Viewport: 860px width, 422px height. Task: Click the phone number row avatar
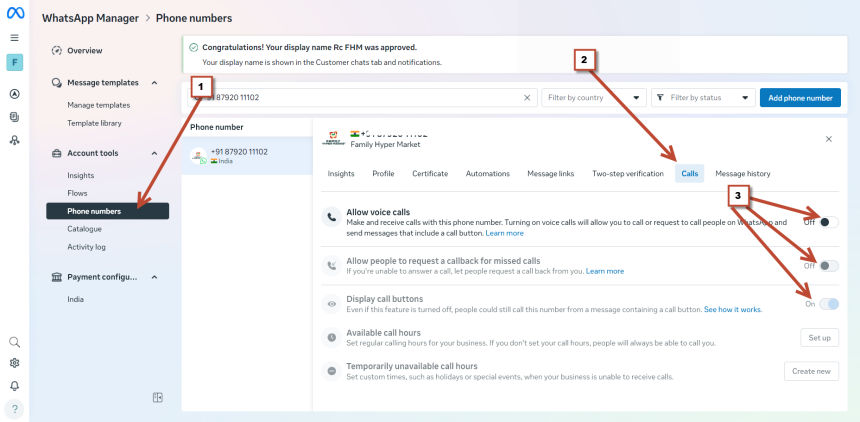coord(199,156)
